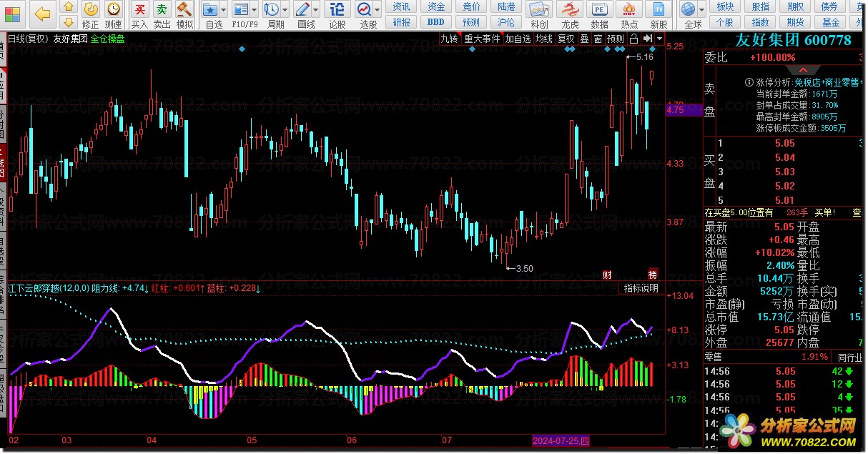Toggle 复权 price adjustment
868x454 pixels.
click(x=566, y=39)
